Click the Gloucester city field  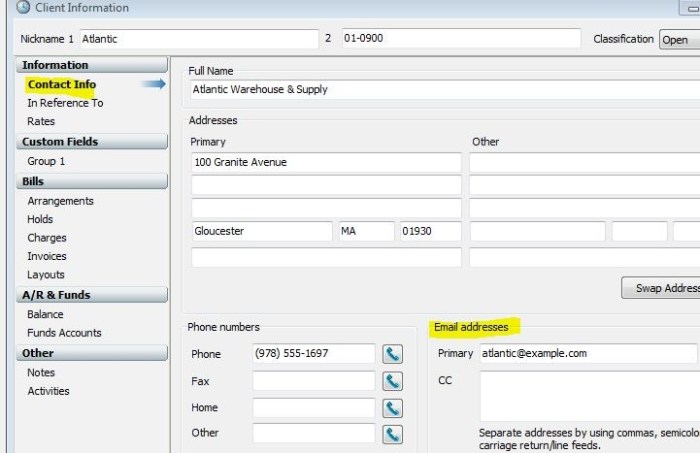262,231
